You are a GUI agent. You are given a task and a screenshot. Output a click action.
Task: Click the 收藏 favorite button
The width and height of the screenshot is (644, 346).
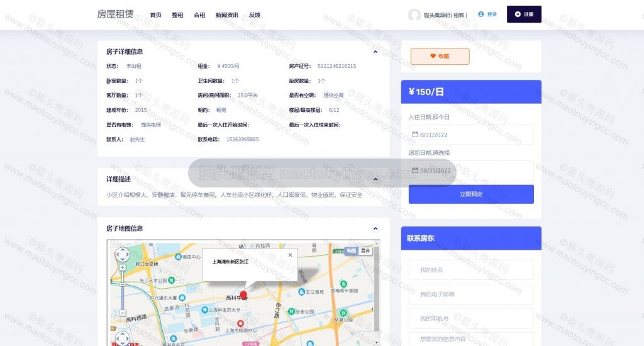(x=440, y=56)
